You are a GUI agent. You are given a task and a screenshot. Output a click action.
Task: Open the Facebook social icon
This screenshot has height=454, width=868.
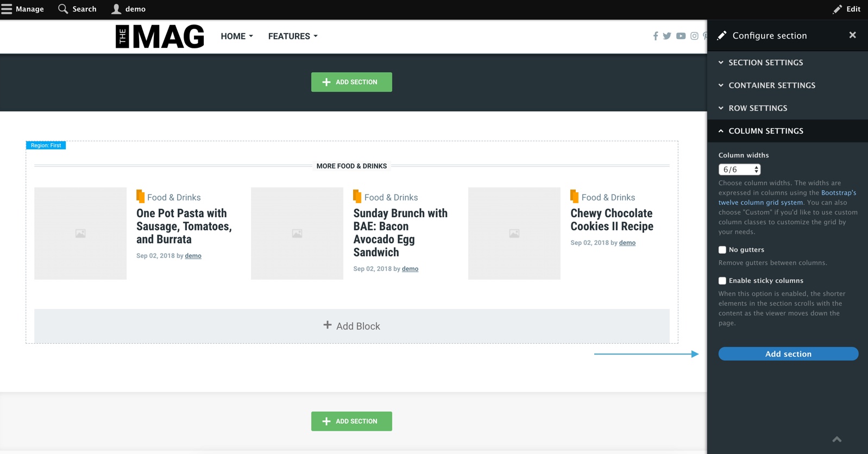[656, 36]
